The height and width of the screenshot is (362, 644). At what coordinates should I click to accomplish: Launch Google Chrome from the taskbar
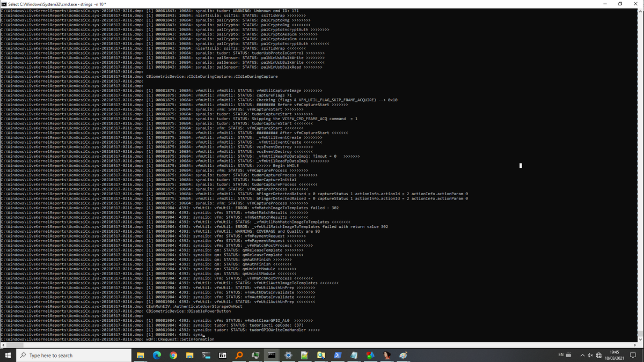point(173,356)
